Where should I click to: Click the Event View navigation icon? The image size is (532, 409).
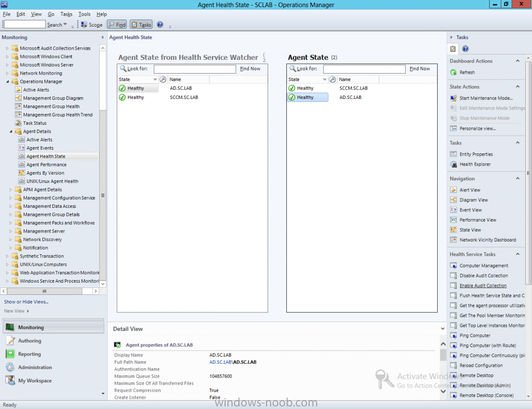coord(453,210)
